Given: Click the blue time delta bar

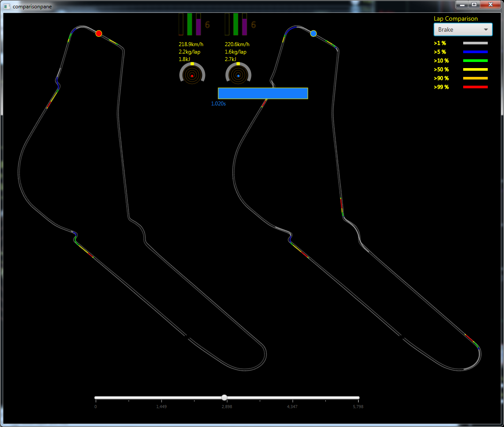Looking at the screenshot, I should [x=263, y=93].
